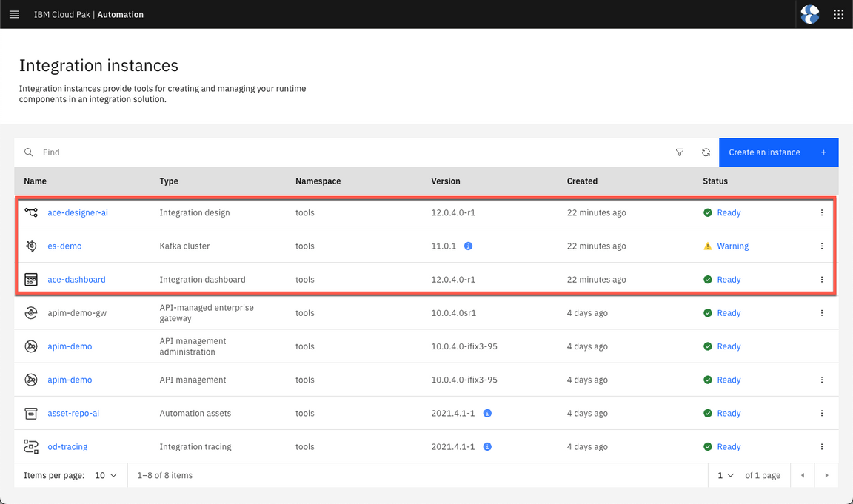This screenshot has width=853, height=504.
Task: Sort by the Status column header
Action: [x=715, y=181]
